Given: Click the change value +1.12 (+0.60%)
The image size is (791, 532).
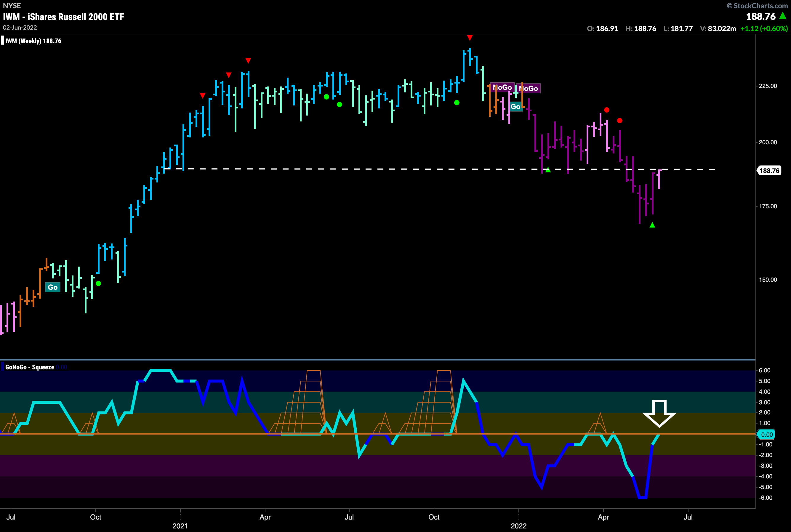Looking at the screenshot, I should [764, 28].
